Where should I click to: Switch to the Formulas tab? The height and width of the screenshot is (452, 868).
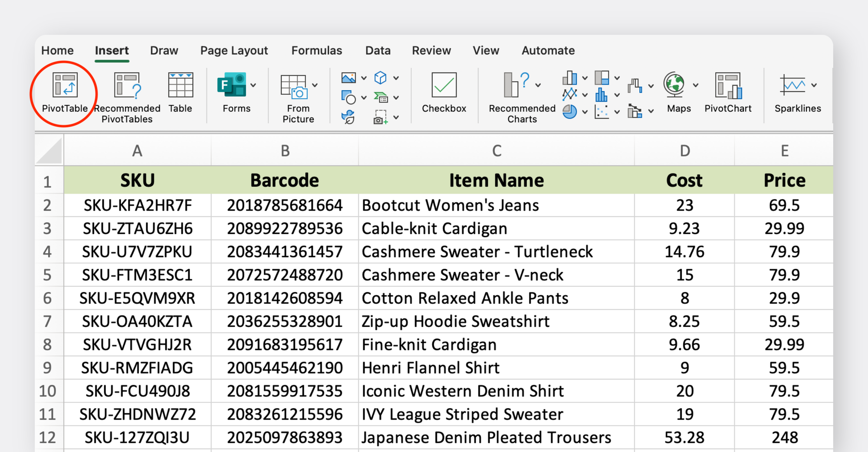(316, 50)
